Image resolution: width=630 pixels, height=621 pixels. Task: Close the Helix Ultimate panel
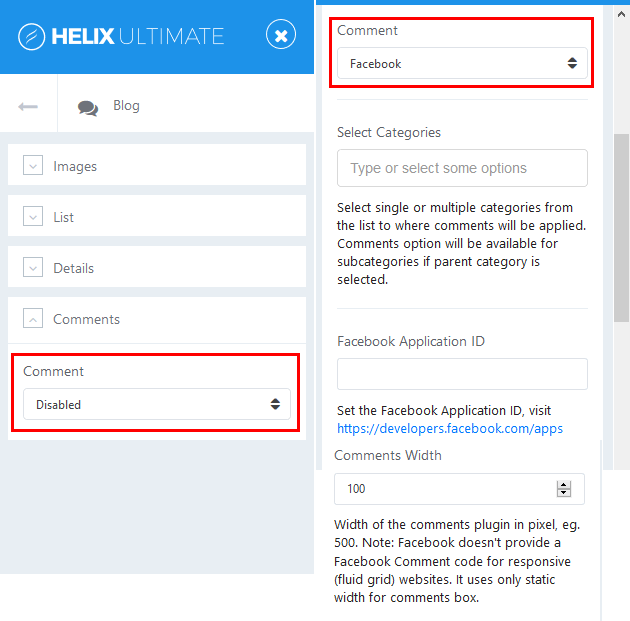pos(281,36)
